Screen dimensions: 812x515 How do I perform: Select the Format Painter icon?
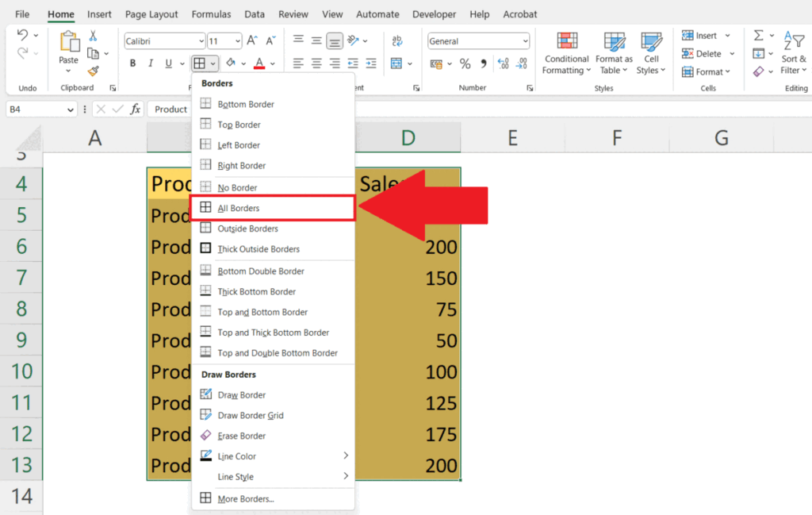[x=93, y=71]
